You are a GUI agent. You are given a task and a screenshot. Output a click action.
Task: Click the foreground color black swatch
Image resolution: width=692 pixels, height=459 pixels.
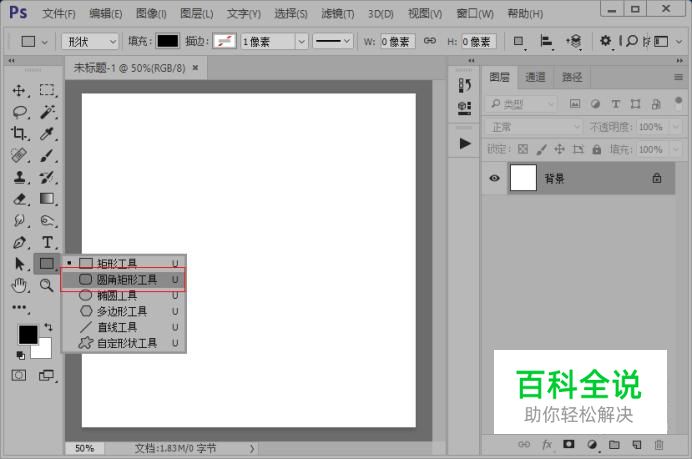pyautogui.click(x=28, y=335)
